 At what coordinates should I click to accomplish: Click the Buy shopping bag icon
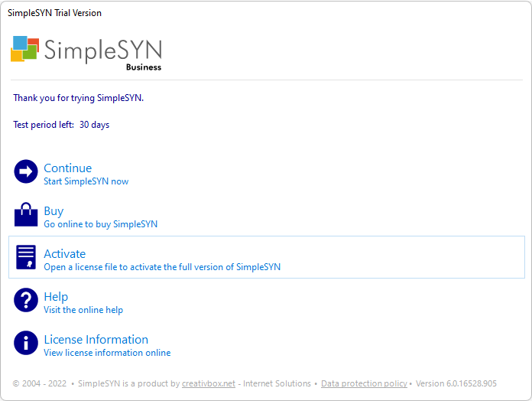26,214
